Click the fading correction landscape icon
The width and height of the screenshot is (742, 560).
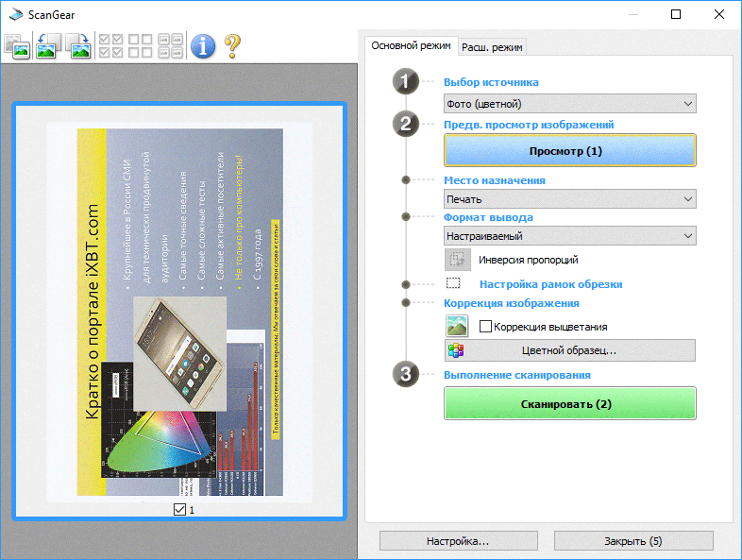[457, 326]
